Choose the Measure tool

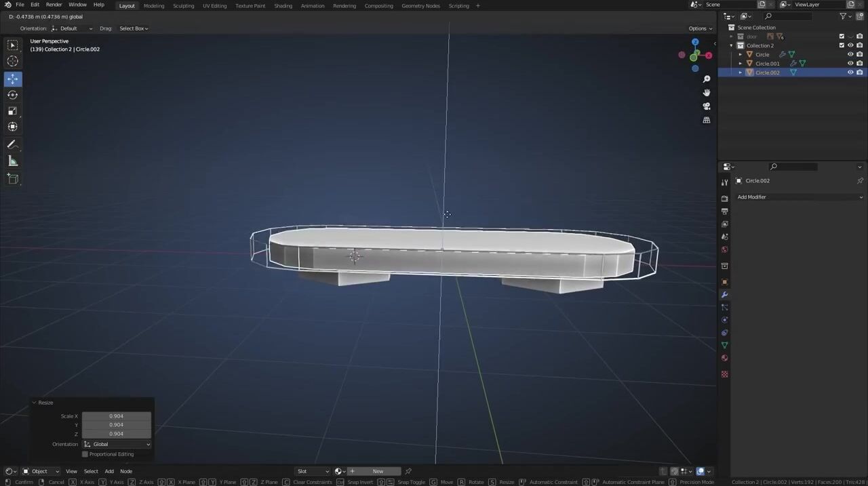click(12, 161)
